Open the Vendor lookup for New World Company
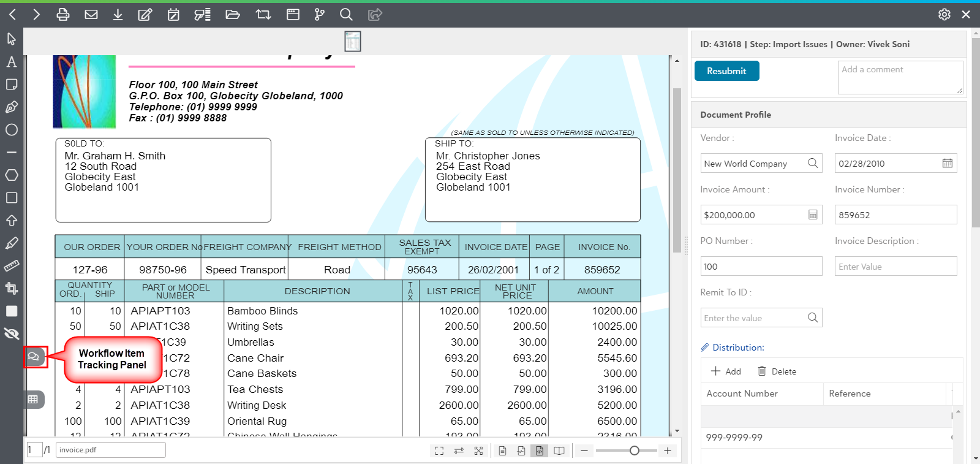Viewport: 980px width, 464px height. point(812,163)
